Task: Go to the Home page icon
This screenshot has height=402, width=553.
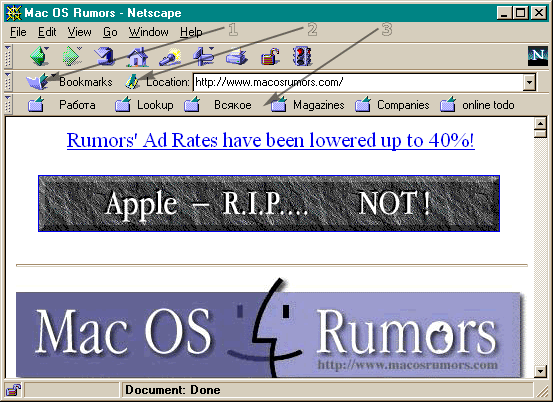Action: pos(138,56)
